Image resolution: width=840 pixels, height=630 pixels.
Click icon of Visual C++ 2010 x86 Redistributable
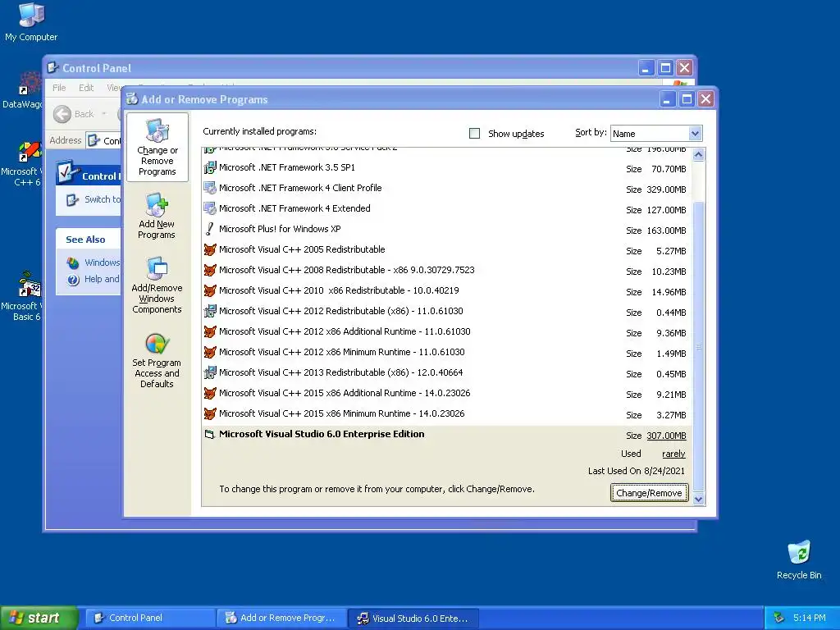[210, 290]
